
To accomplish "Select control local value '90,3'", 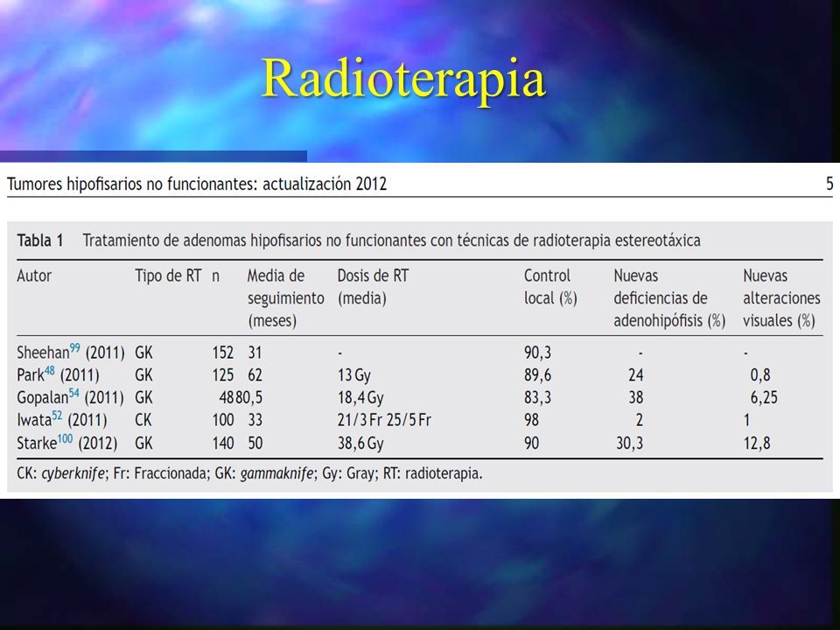I will (538, 353).
